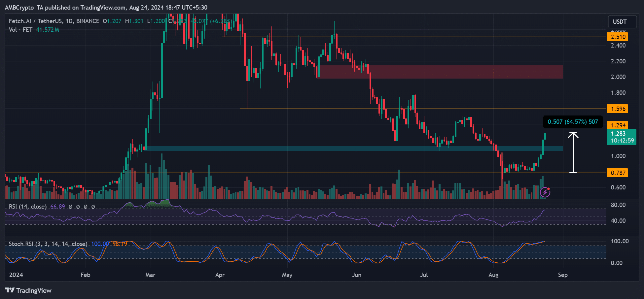Click the purple lightning bolt event icon
This screenshot has width=644, height=299.
[545, 192]
